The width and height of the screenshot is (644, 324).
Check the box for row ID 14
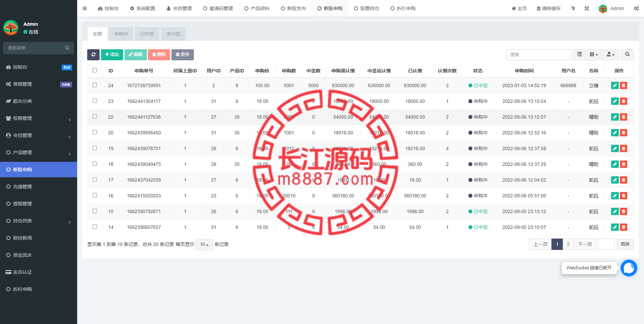click(95, 227)
